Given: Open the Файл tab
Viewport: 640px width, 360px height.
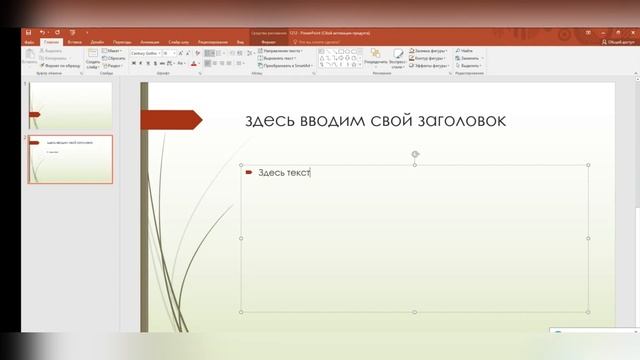Looking at the screenshot, I should pyautogui.click(x=29, y=42).
